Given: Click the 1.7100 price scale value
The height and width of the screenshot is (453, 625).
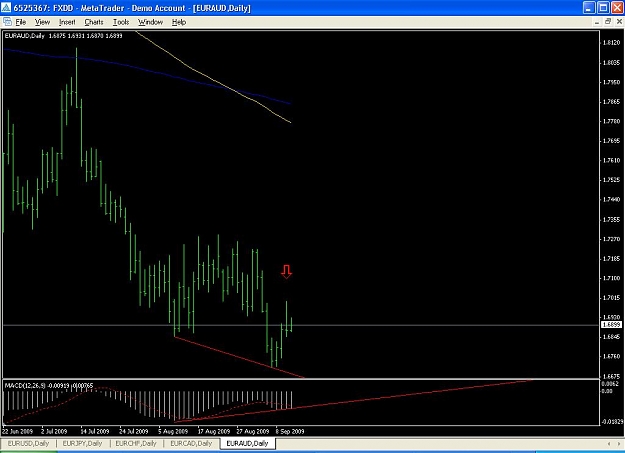Looking at the screenshot, I should pyautogui.click(x=611, y=278).
